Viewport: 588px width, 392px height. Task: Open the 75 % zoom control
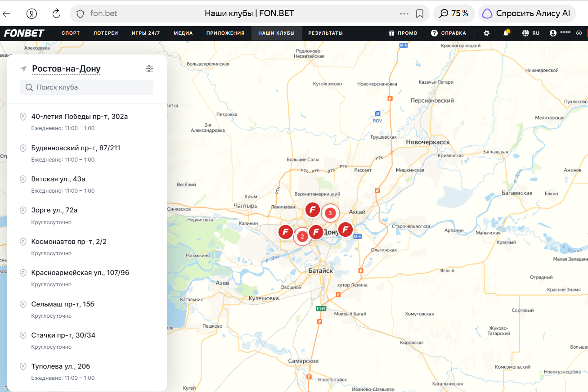pyautogui.click(x=454, y=14)
